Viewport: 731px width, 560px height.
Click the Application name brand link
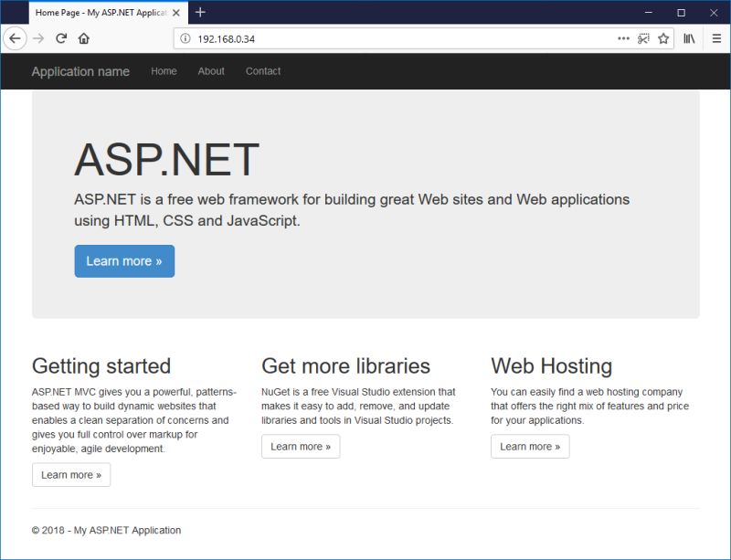tap(80, 71)
